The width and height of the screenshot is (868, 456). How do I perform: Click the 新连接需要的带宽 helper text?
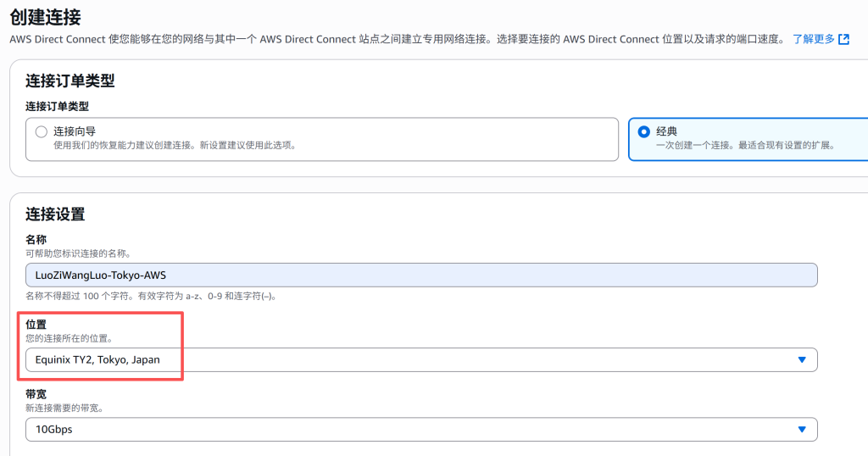[x=65, y=409]
